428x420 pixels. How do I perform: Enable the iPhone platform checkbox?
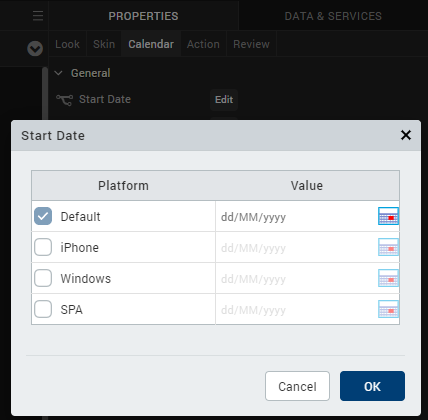click(x=43, y=247)
